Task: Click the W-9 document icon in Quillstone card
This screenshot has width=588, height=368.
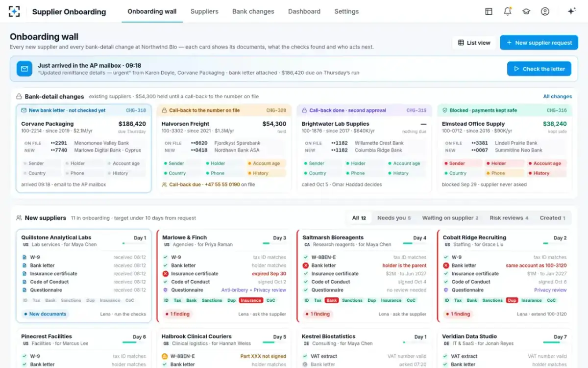Action: click(x=24, y=257)
